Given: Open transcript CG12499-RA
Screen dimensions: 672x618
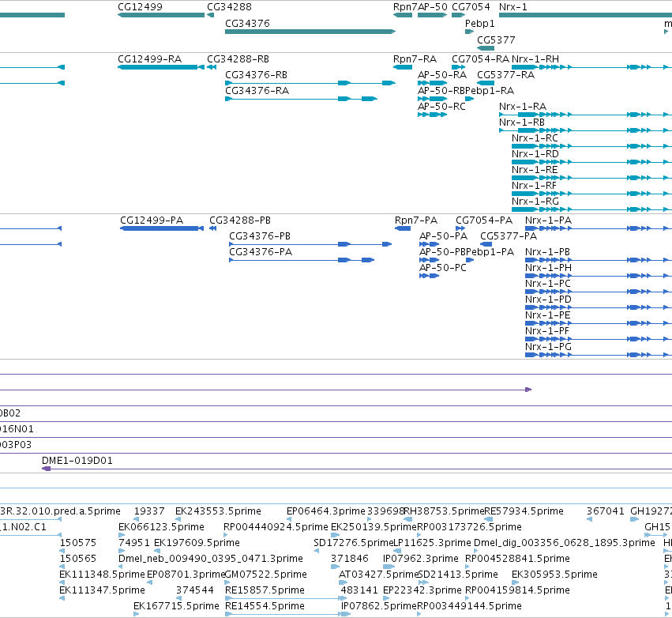Looking at the screenshot, I should (149, 58).
